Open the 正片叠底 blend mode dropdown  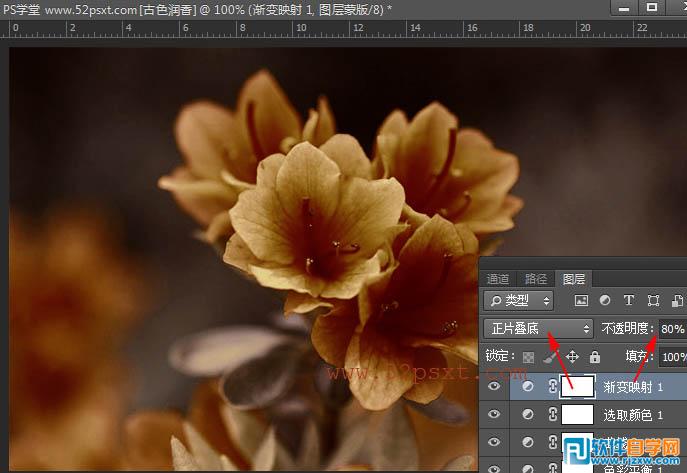[x=538, y=328]
